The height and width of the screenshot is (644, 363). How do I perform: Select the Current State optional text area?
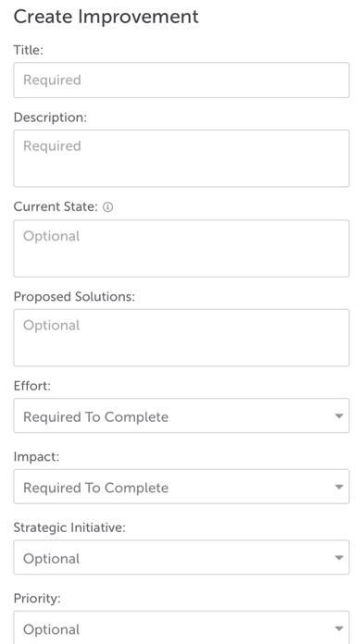pos(181,249)
